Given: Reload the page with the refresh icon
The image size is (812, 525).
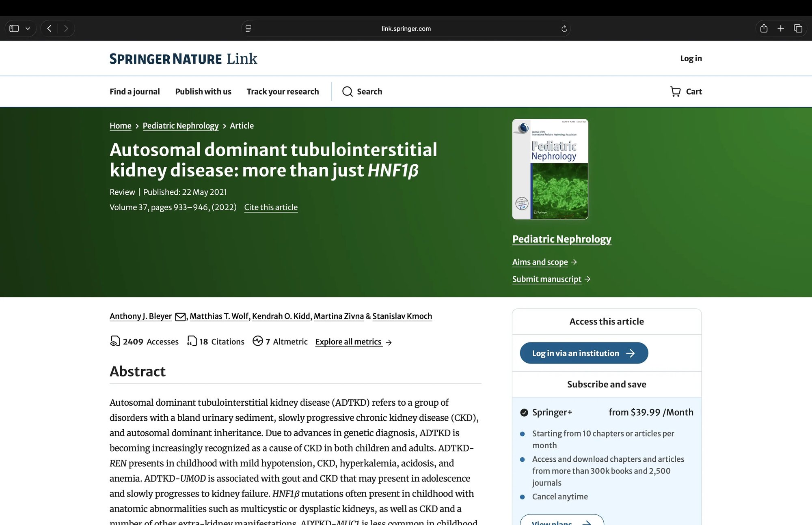Looking at the screenshot, I should tap(564, 28).
